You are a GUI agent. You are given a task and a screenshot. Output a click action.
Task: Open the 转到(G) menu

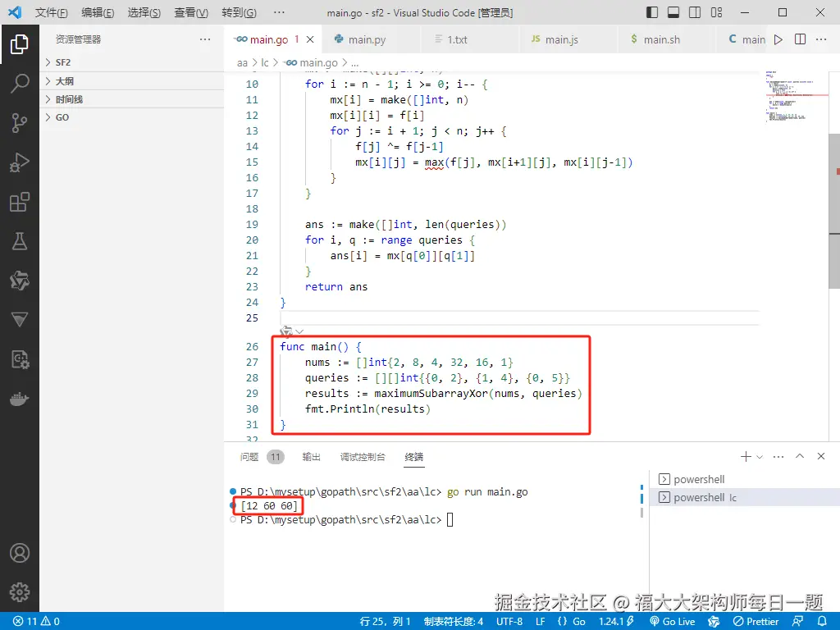[239, 12]
